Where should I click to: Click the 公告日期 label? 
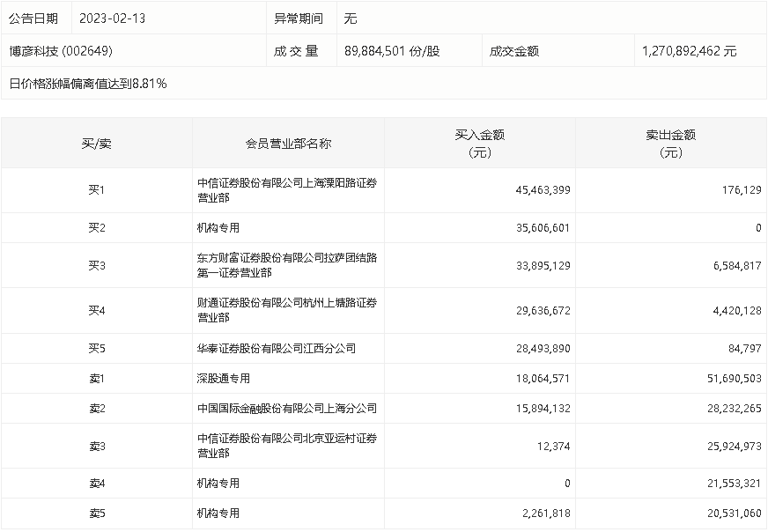click(33, 18)
